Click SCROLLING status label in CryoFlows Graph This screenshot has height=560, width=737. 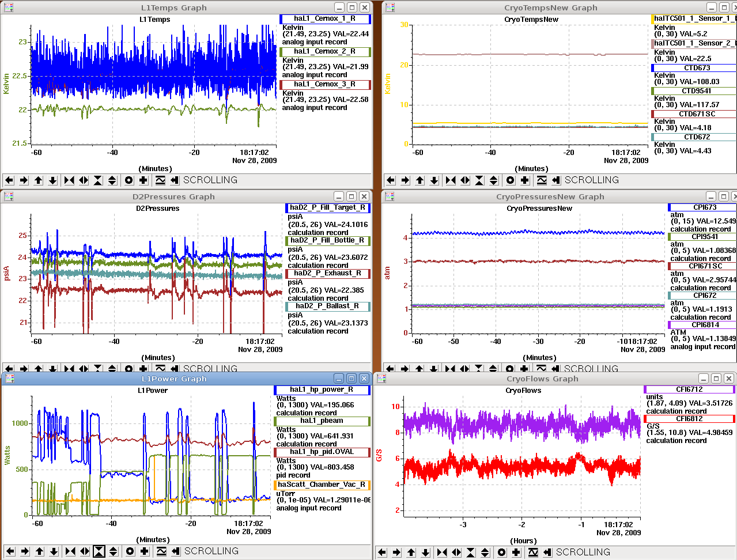(583, 553)
